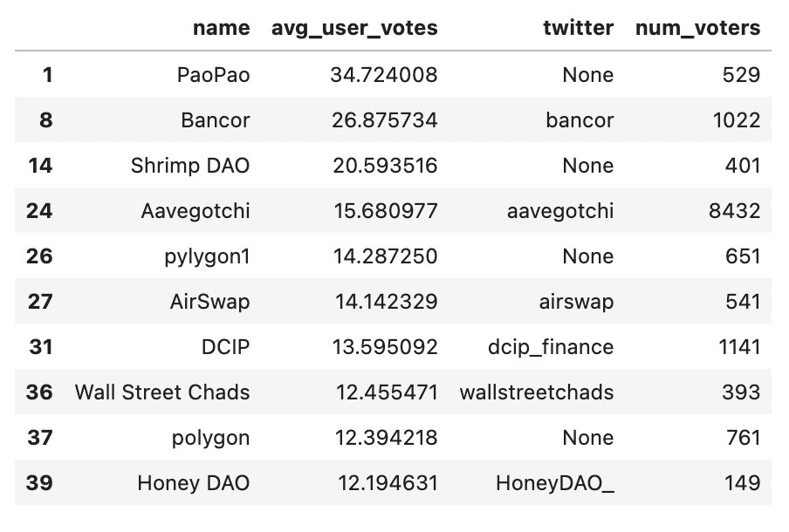
Task: Click the 'name' column header
Action: (x=221, y=28)
